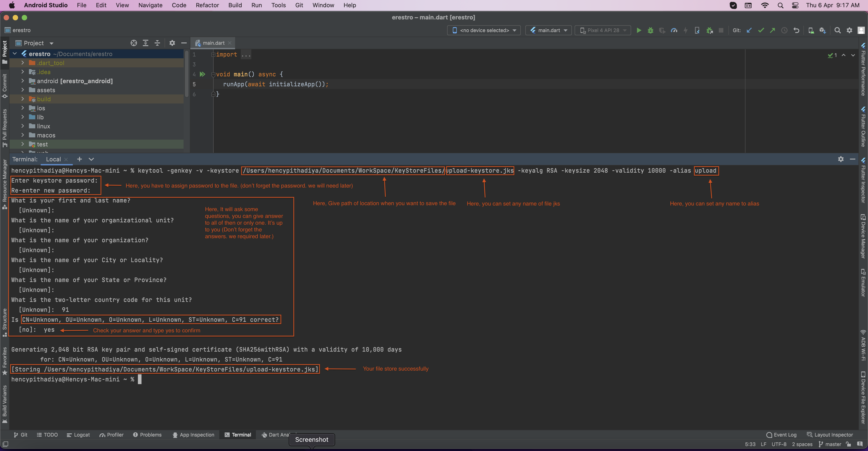The image size is (868, 451).
Task: Click the Profile speedometer icon
Action: [x=674, y=30]
